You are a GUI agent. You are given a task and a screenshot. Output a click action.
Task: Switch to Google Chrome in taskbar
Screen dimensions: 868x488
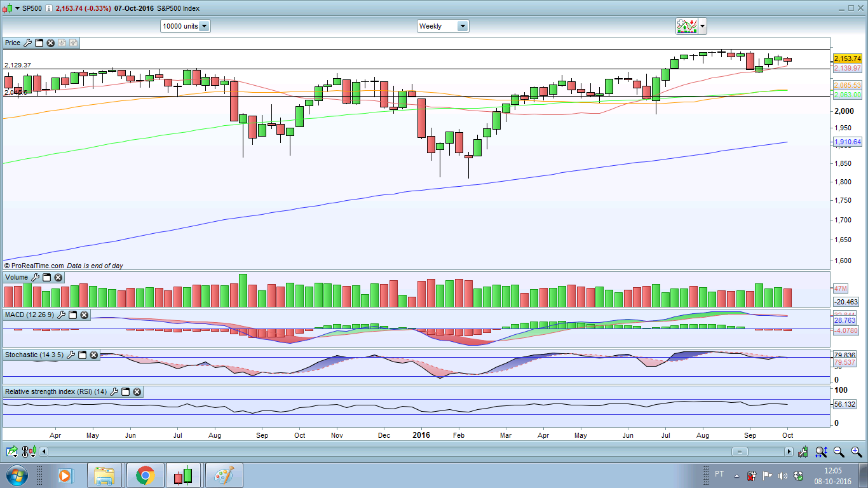tap(145, 475)
